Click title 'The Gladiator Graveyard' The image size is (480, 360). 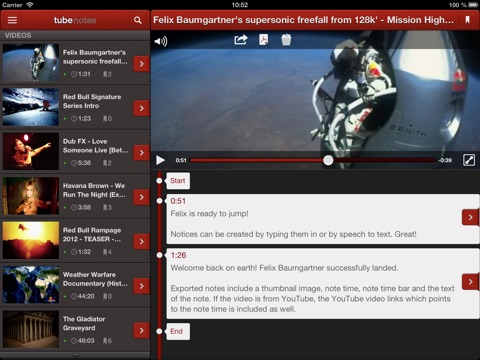[x=84, y=323]
